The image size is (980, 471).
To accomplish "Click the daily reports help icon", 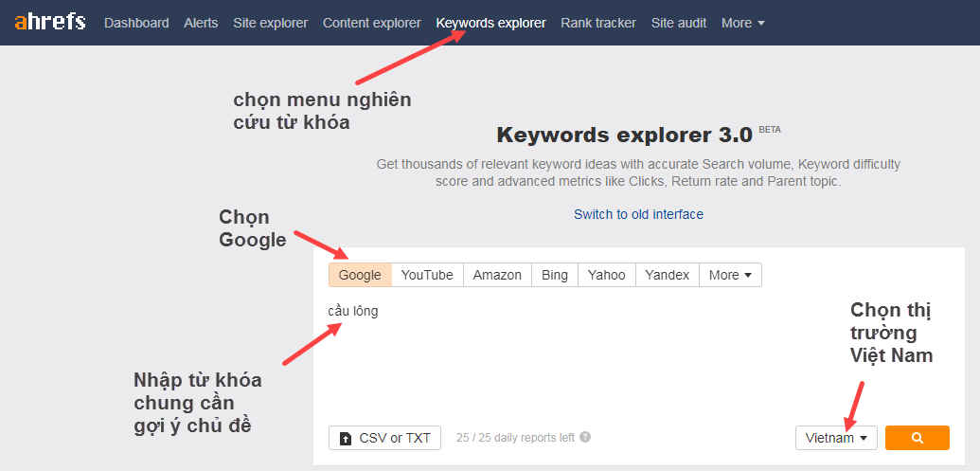I will (x=585, y=438).
